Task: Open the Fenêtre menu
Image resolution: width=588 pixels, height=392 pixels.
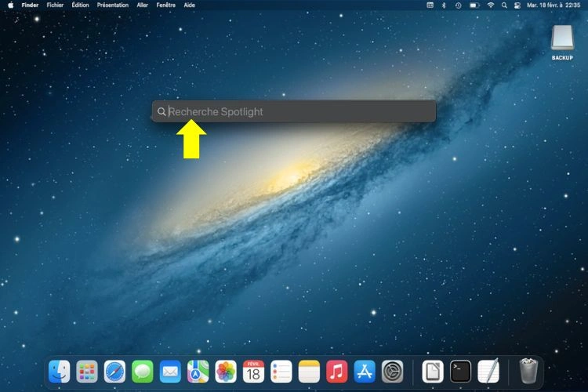Action: point(165,5)
